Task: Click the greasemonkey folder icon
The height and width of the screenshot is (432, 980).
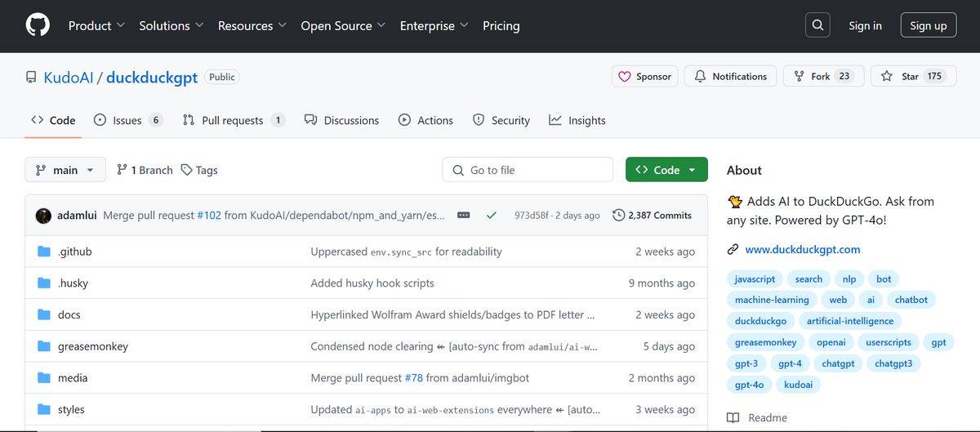Action: pyautogui.click(x=44, y=346)
